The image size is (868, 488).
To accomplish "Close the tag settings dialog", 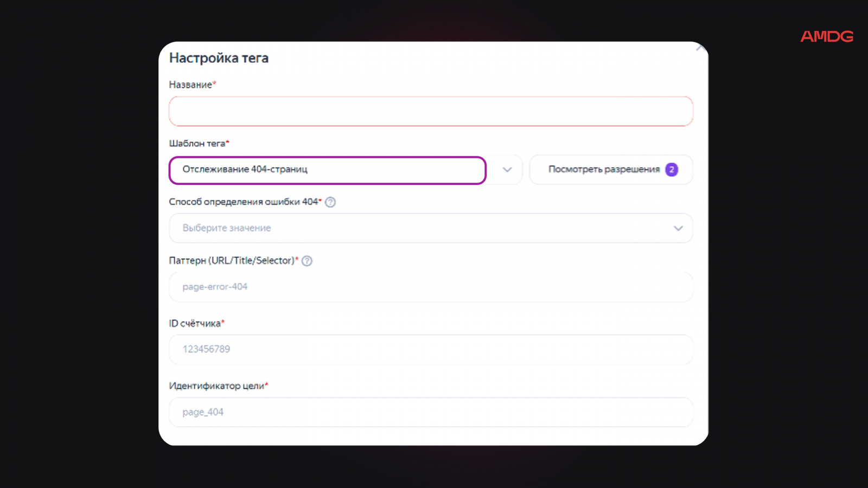I will tap(700, 48).
